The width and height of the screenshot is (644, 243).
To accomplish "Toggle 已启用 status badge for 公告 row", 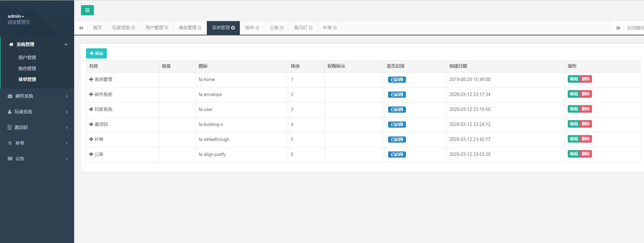I will click(x=397, y=155).
